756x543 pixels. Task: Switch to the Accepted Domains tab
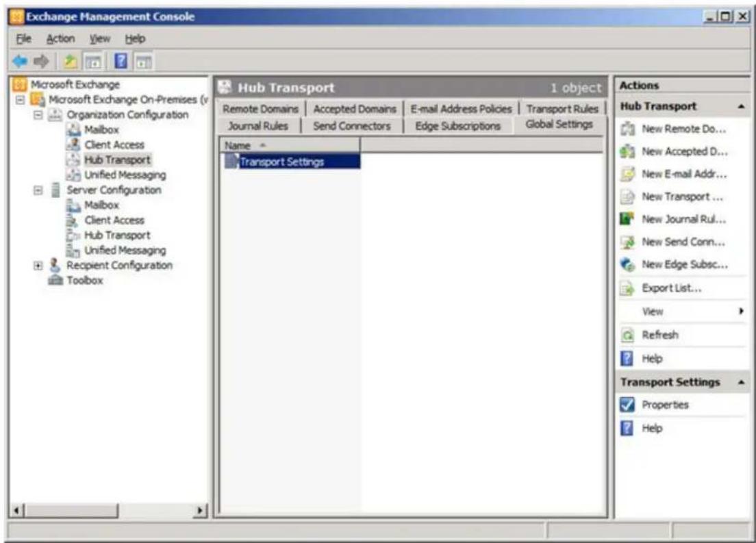point(355,109)
